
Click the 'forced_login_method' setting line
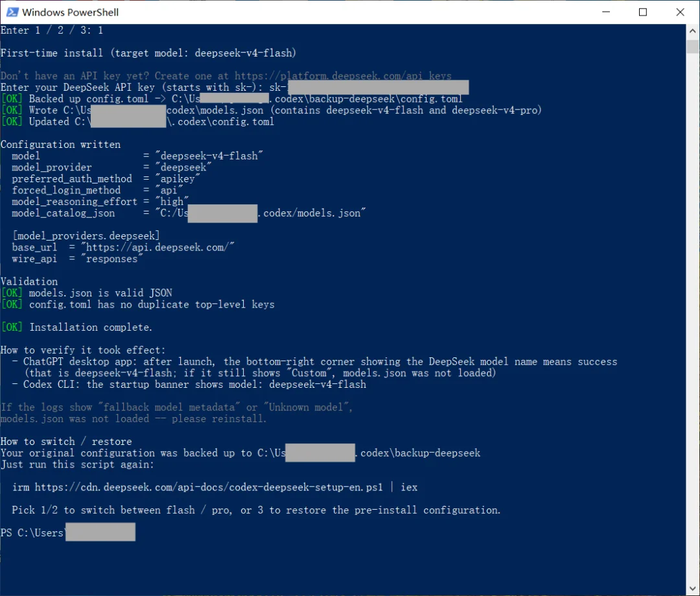pos(97,190)
